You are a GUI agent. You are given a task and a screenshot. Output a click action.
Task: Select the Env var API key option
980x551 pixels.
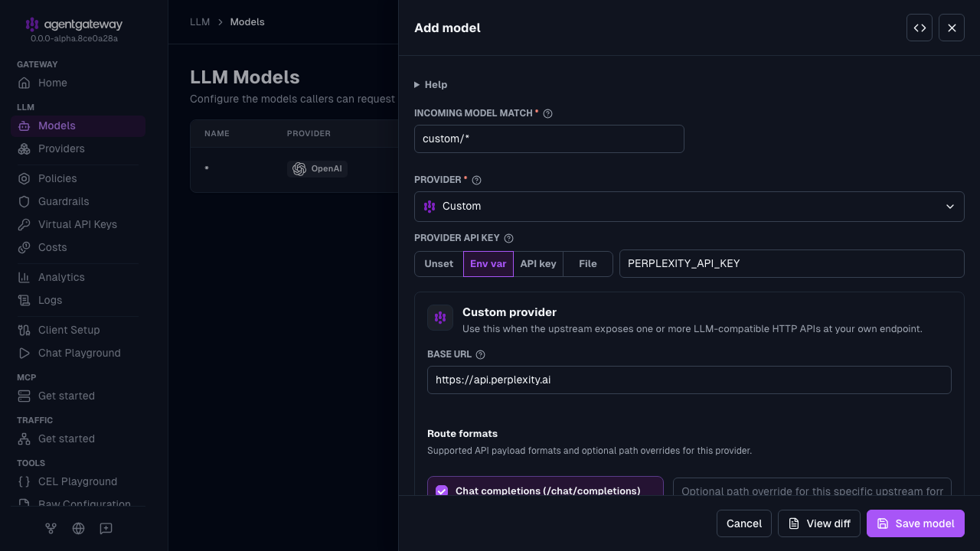pos(488,264)
